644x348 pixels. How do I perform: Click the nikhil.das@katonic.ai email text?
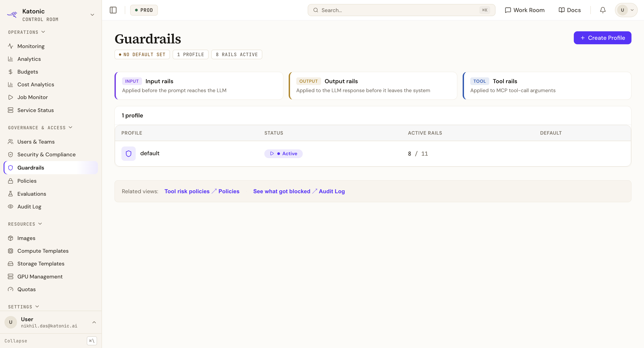pos(49,326)
